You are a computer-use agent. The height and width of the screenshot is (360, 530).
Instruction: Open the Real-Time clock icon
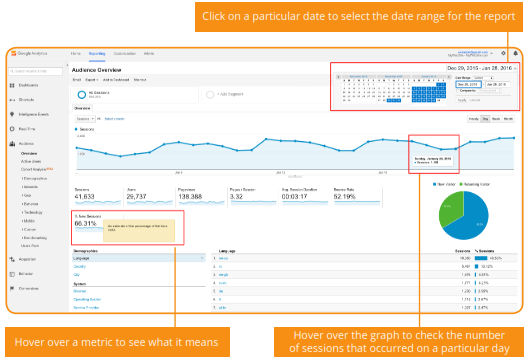(12, 129)
